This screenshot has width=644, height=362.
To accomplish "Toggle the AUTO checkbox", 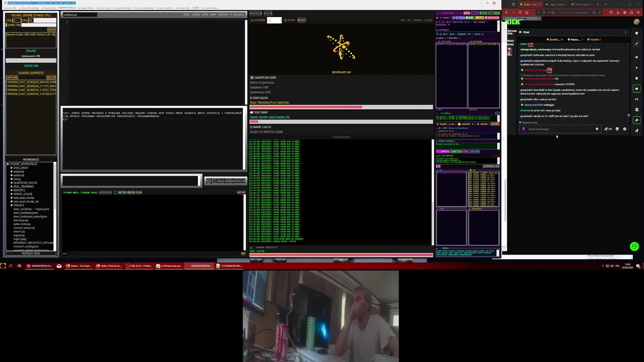I will pos(285,20).
